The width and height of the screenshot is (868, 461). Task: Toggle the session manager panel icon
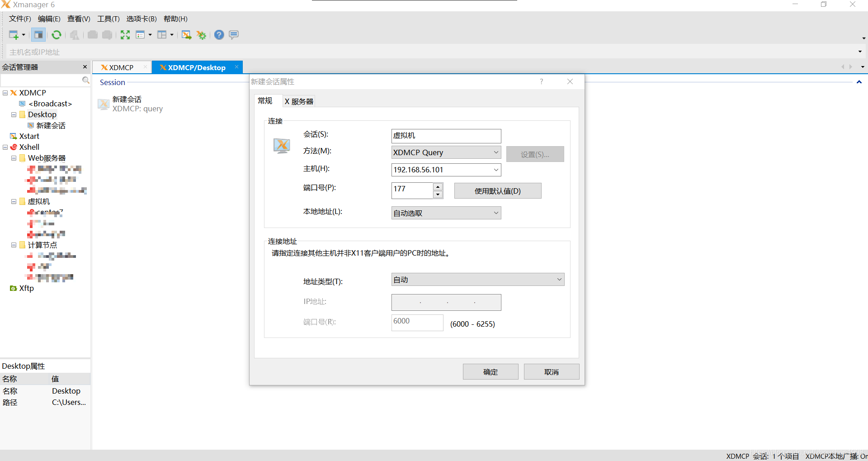[x=38, y=35]
